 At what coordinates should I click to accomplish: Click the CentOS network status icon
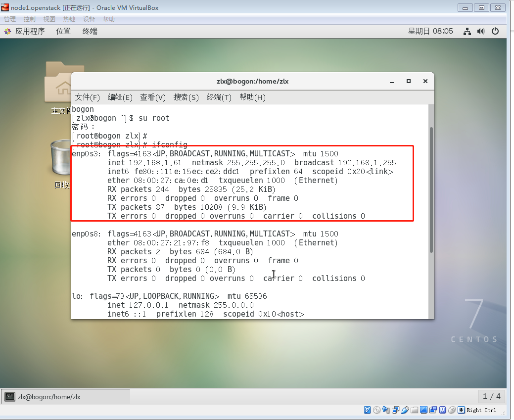click(467, 32)
